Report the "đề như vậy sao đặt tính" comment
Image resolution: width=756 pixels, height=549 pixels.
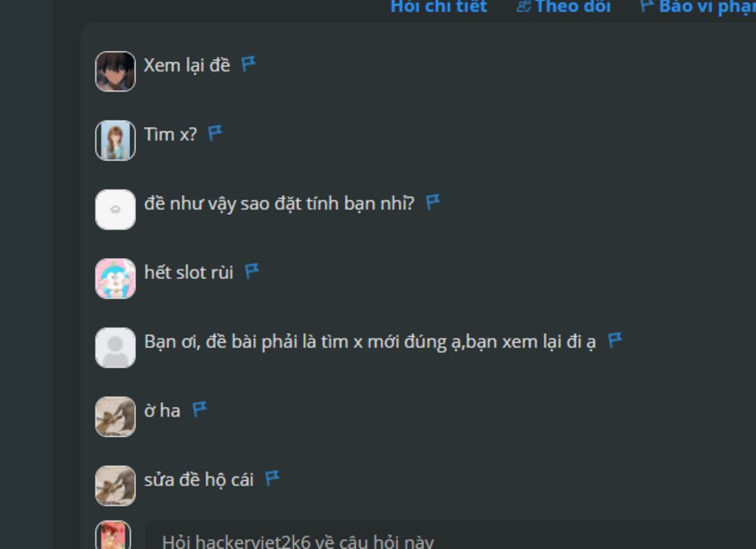click(433, 202)
